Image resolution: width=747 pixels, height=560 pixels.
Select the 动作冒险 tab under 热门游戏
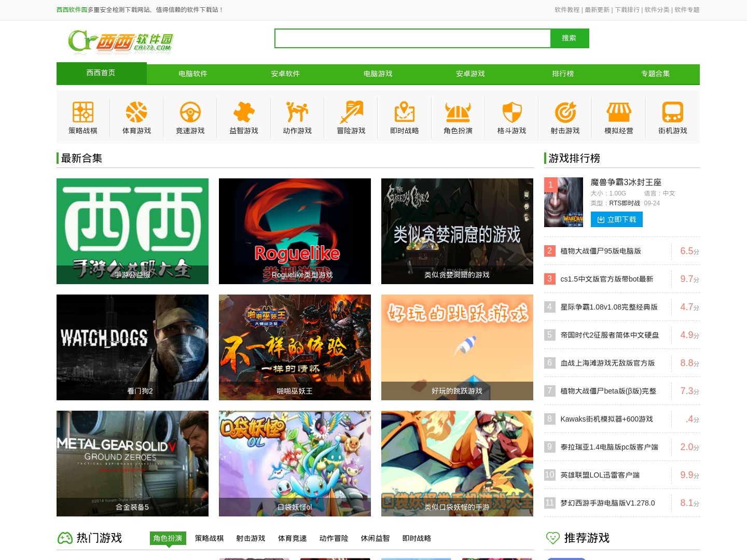point(334,538)
